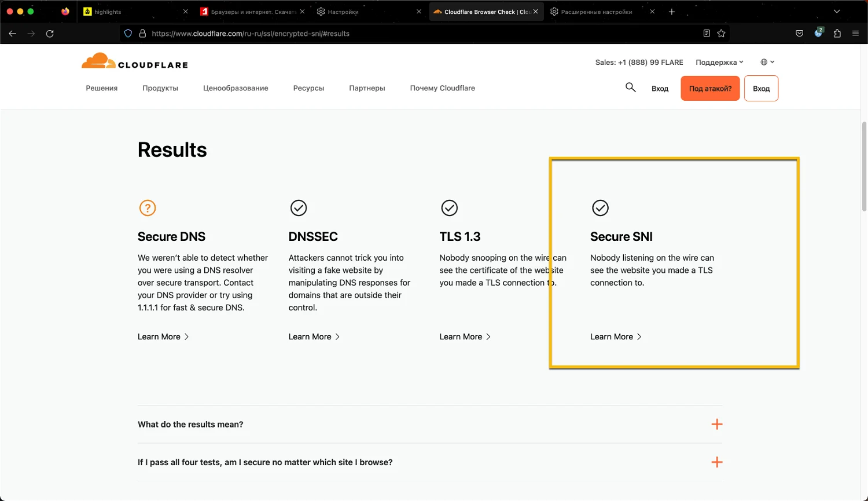This screenshot has height=501, width=868.
Task: Open the list all tabs chevron
Action: (x=836, y=12)
